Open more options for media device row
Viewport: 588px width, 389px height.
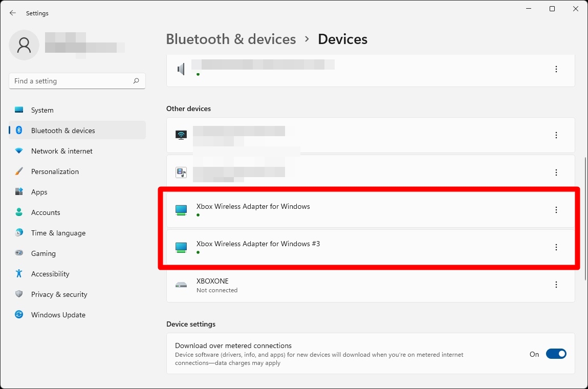pos(556,172)
